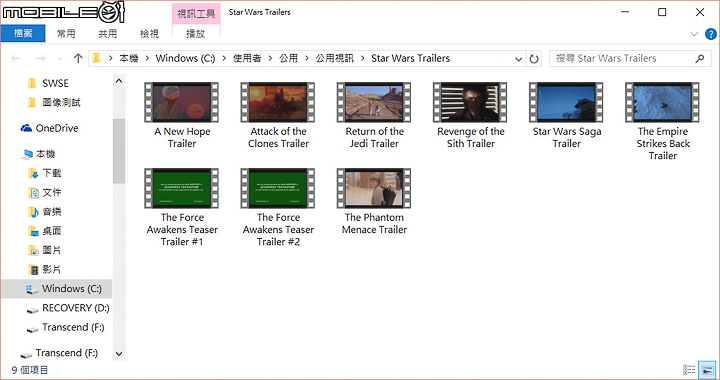Screen dimensions: 720x380
Task: Click 公用視訊 in the address breadcrumb
Action: point(335,58)
